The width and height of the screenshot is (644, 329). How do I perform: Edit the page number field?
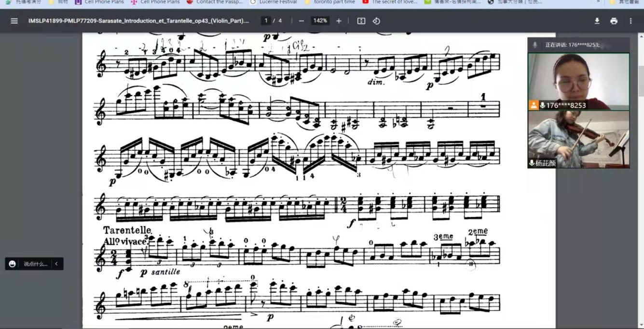coord(265,21)
